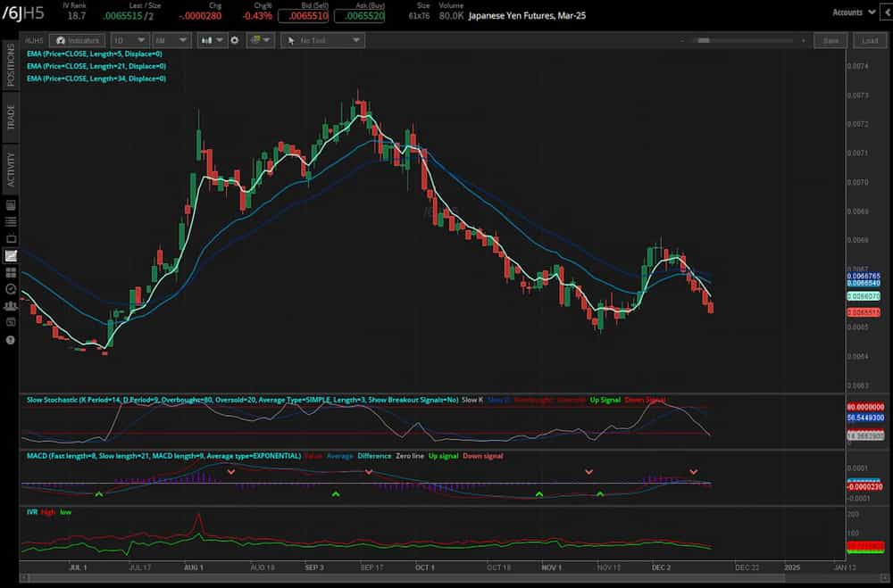Click the TV media icon in sidebar

(x=11, y=239)
